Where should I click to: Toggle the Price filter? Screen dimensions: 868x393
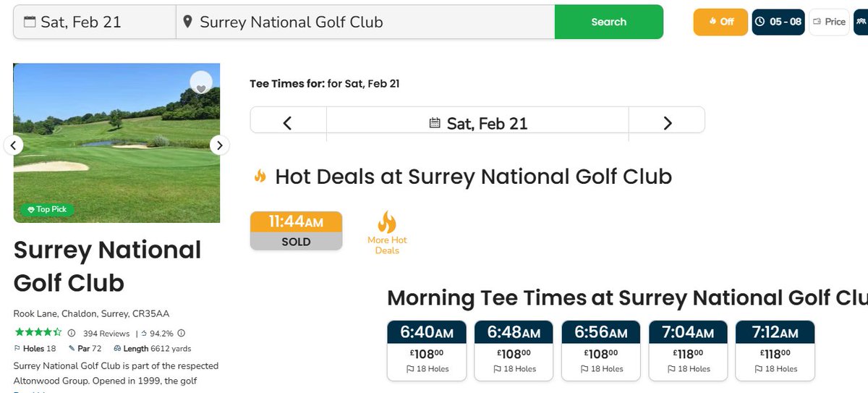[x=829, y=22]
